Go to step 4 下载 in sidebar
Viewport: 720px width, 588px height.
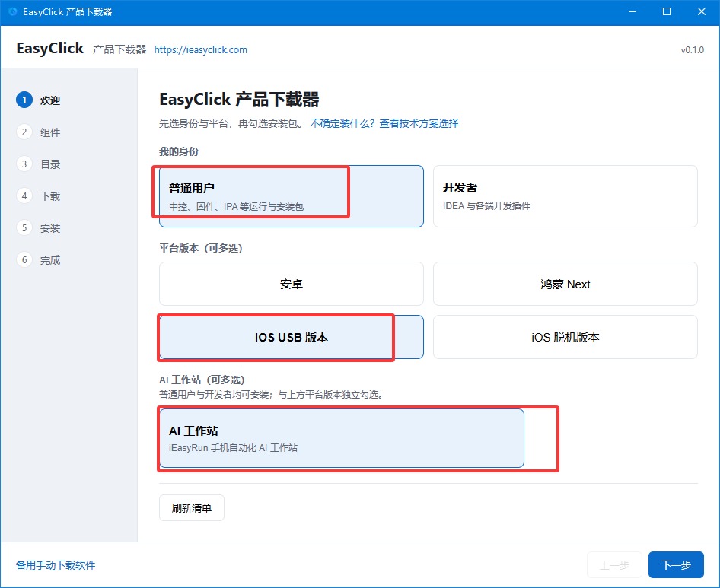pos(39,196)
